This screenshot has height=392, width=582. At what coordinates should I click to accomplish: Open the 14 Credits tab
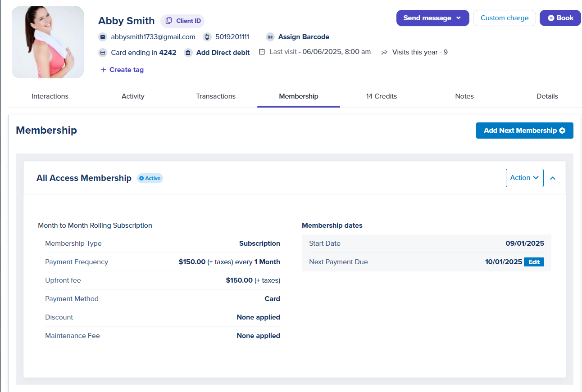382,96
